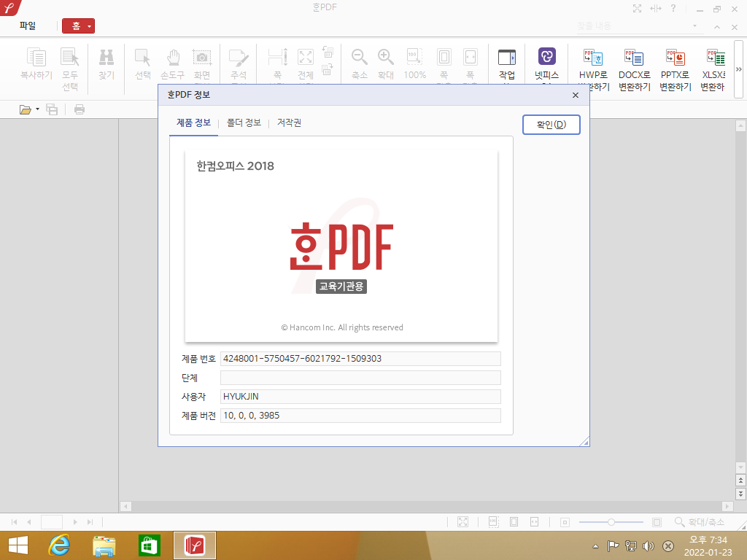The width and height of the screenshot is (747, 560).
Task: Go to first page navigation button
Action: [x=15, y=522]
